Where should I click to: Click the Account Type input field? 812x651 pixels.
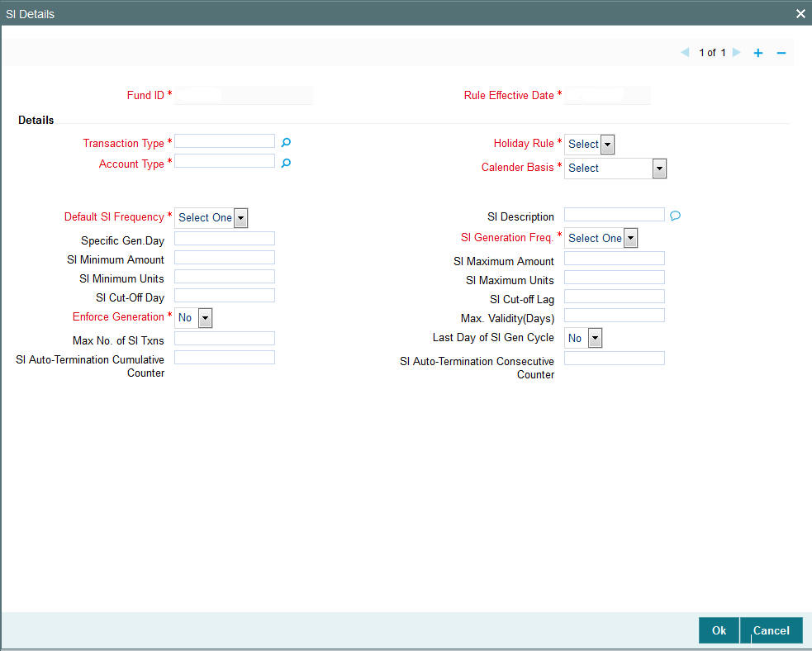[225, 161]
